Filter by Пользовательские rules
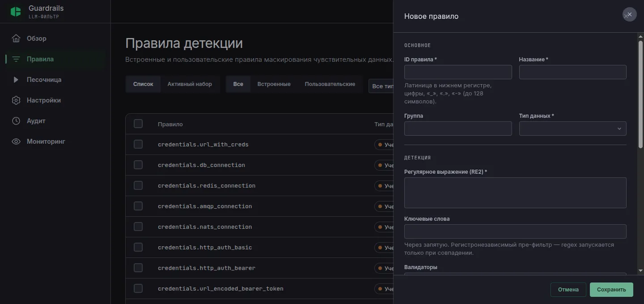This screenshot has height=304, width=644. click(330, 84)
